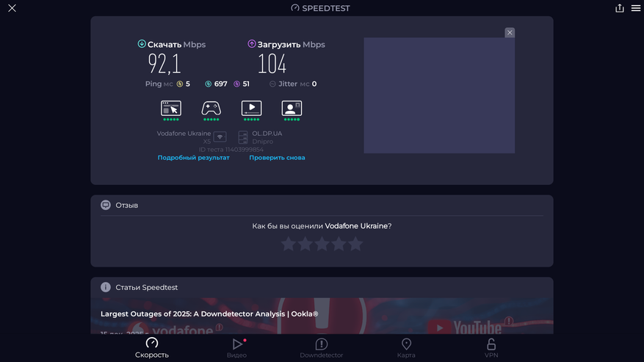644x362 pixels.
Task: Tap the info icon beside Статьи Speedtest
Action: pos(106,287)
